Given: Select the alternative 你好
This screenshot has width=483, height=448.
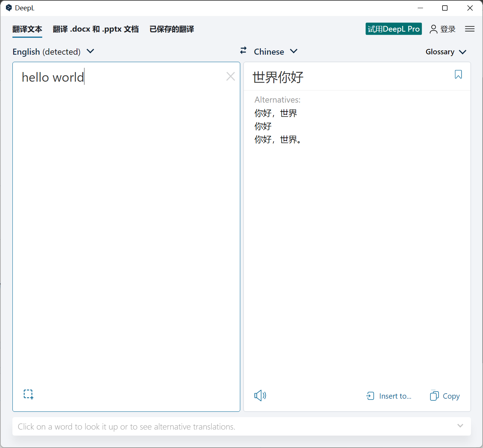Looking at the screenshot, I should pos(263,126).
